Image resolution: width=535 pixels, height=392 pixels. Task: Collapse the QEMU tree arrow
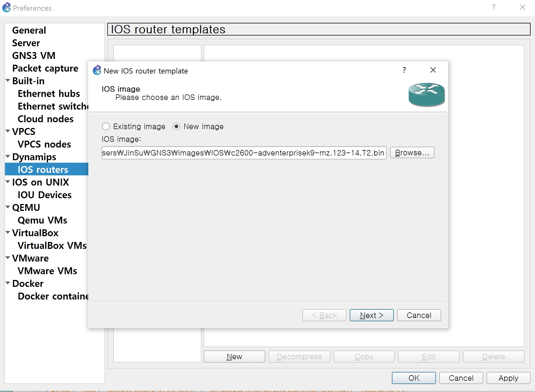point(8,207)
